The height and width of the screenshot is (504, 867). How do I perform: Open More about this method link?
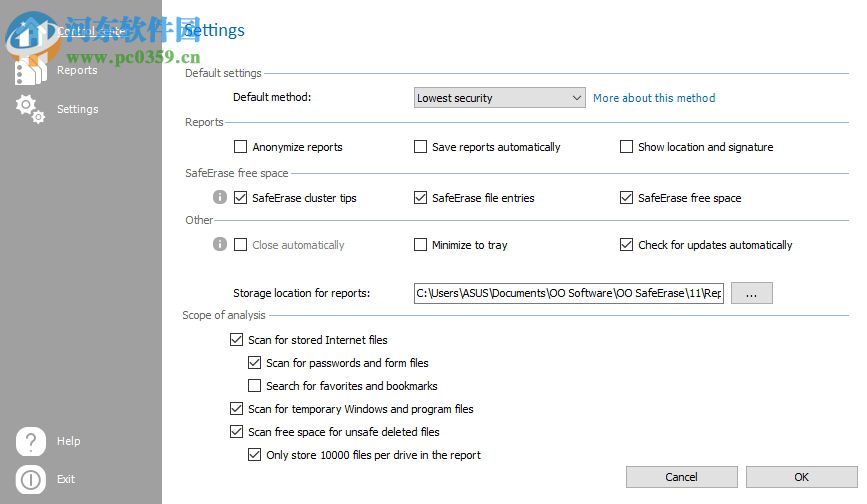tap(654, 98)
